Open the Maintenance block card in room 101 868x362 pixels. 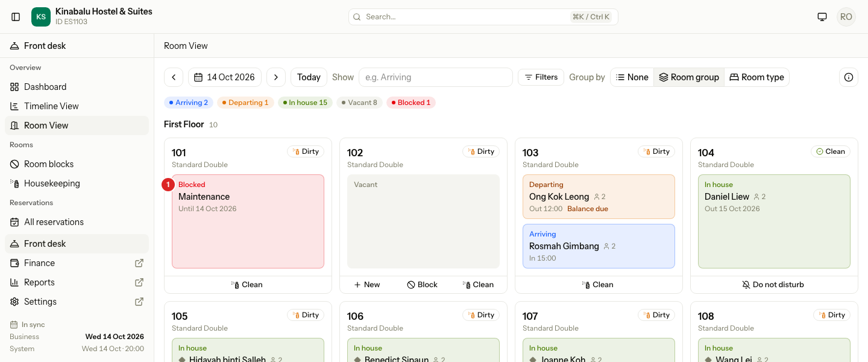pyautogui.click(x=248, y=221)
